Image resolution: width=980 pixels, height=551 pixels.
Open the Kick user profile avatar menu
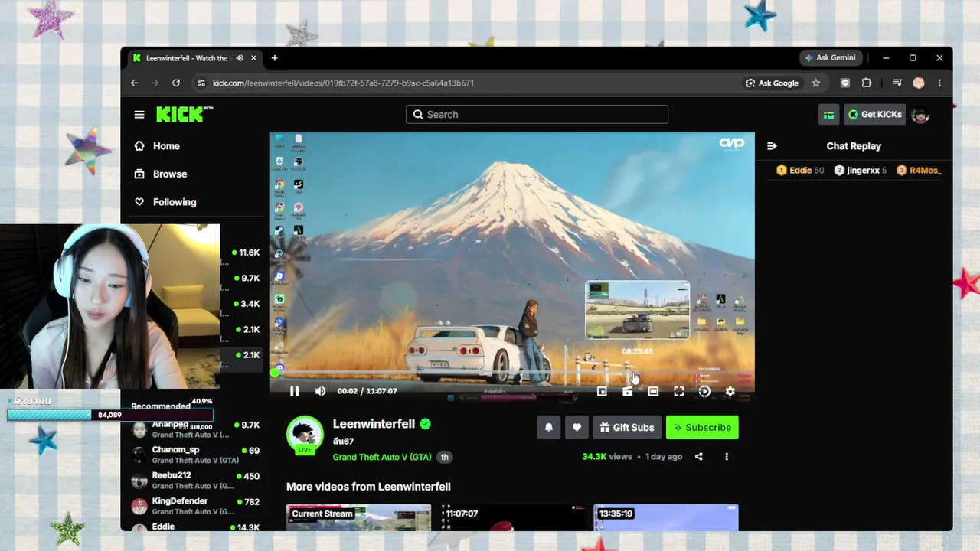[920, 115]
